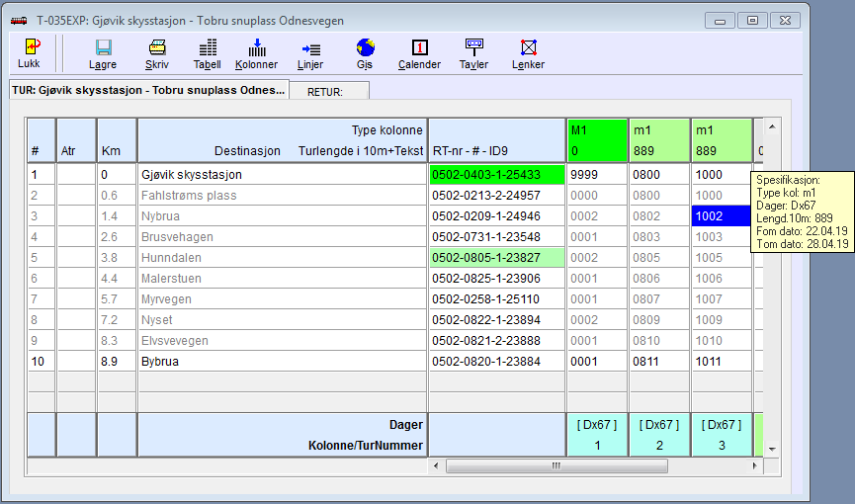Click the green M1 column header
The height and width of the screenshot is (504, 855).
tap(597, 140)
